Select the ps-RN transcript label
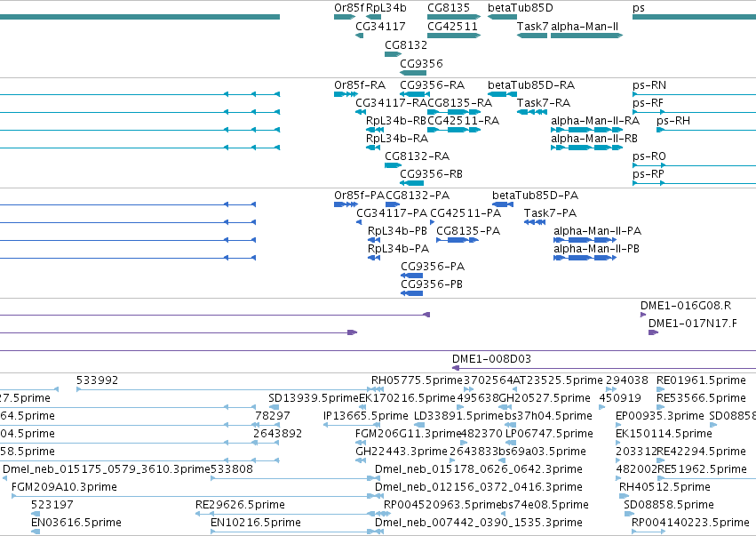The image size is (756, 536). click(649, 85)
